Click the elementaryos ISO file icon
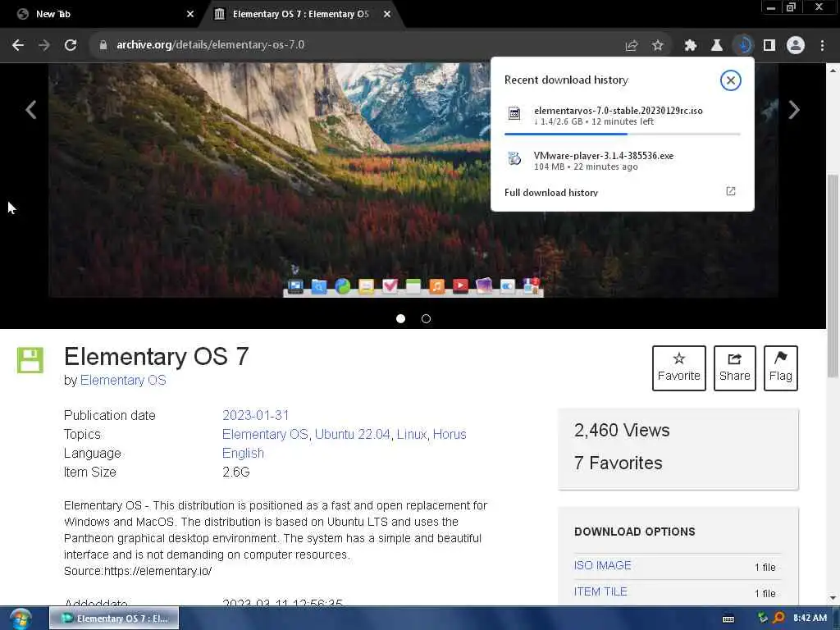The width and height of the screenshot is (840, 630). (x=514, y=113)
